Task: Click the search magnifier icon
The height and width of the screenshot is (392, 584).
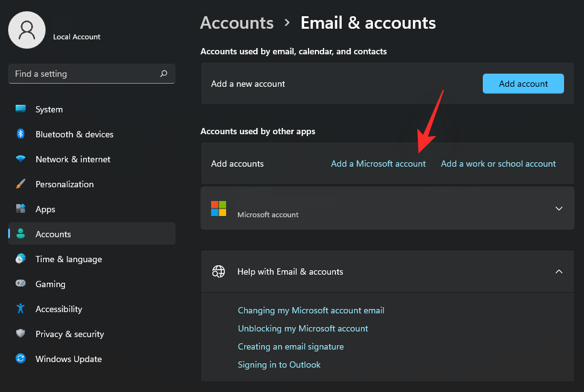Action: pos(164,74)
